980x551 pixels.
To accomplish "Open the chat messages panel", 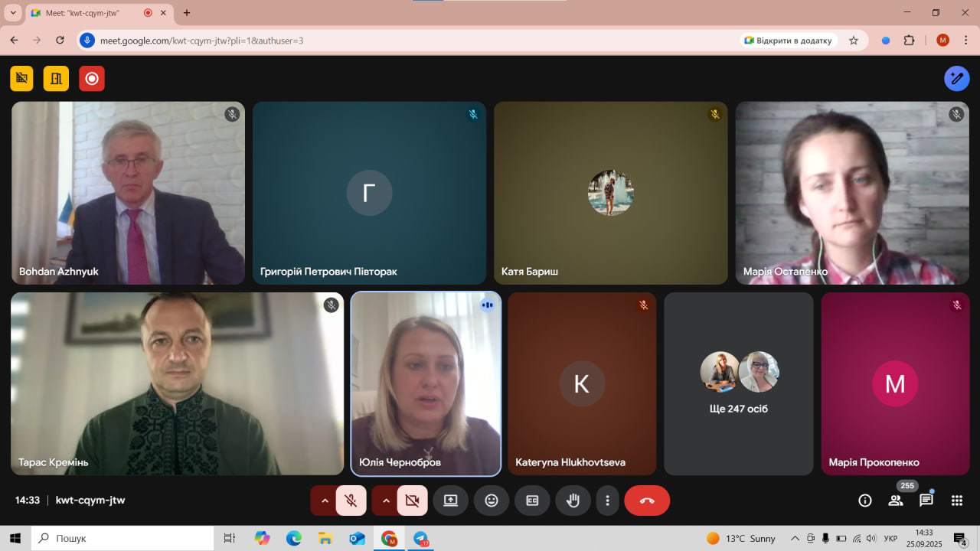I will tap(926, 500).
